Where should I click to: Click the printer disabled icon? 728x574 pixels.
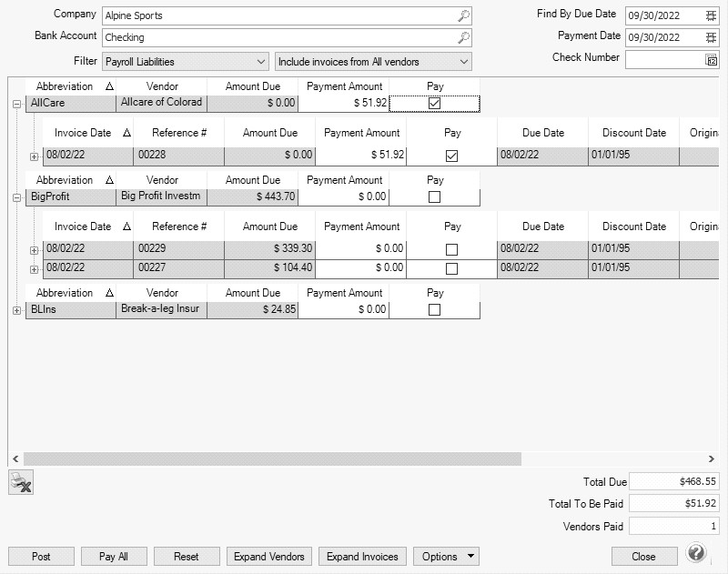(21, 482)
